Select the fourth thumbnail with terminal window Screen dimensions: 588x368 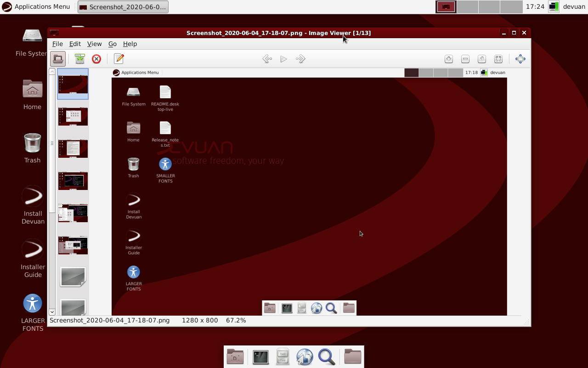pyautogui.click(x=73, y=181)
